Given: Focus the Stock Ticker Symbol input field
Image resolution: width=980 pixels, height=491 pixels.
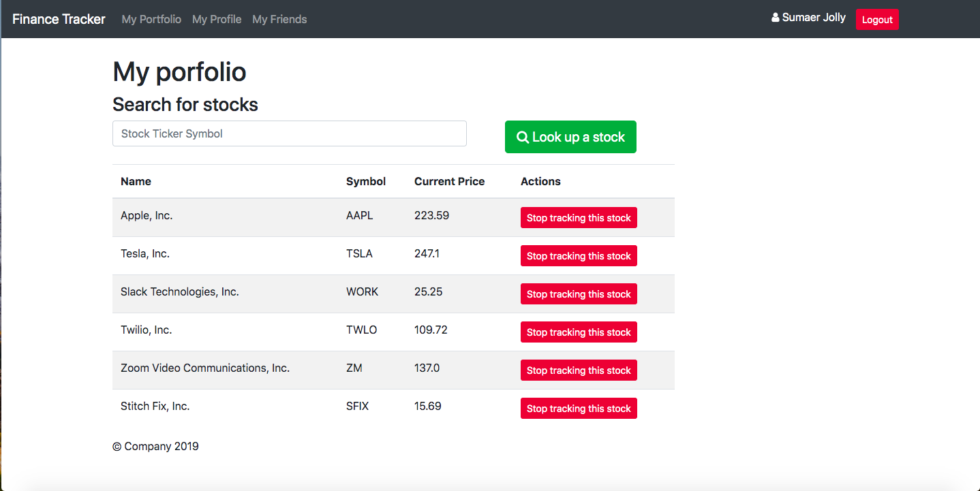Looking at the screenshot, I should tap(290, 133).
